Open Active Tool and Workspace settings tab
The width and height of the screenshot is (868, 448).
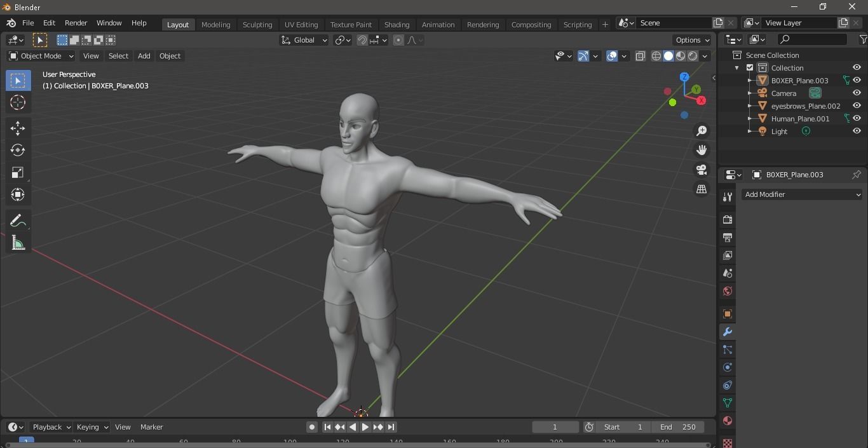(728, 197)
